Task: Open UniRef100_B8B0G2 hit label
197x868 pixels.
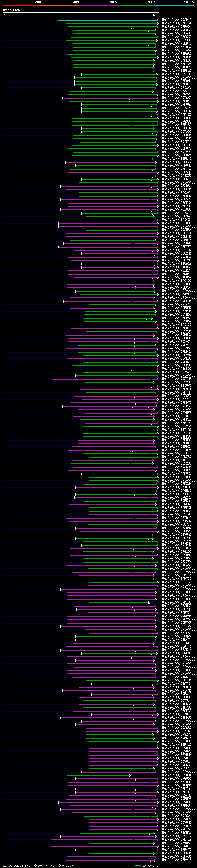Action: (x=176, y=33)
